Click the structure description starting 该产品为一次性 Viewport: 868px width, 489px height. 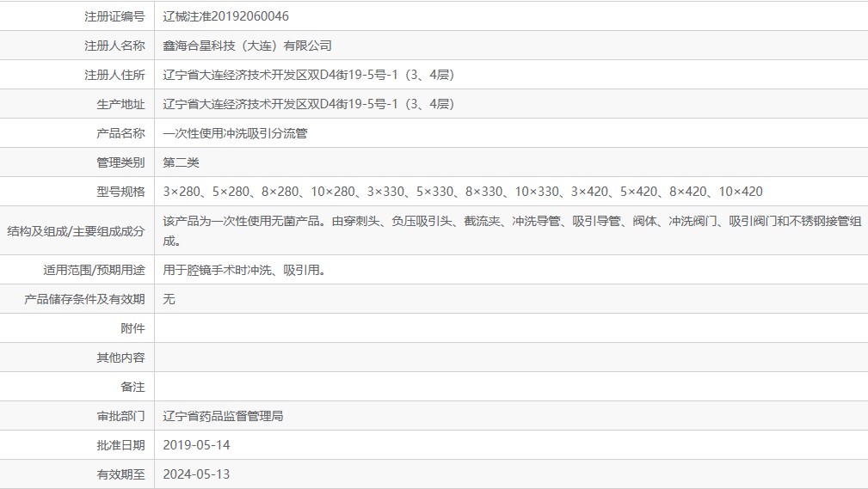512,230
